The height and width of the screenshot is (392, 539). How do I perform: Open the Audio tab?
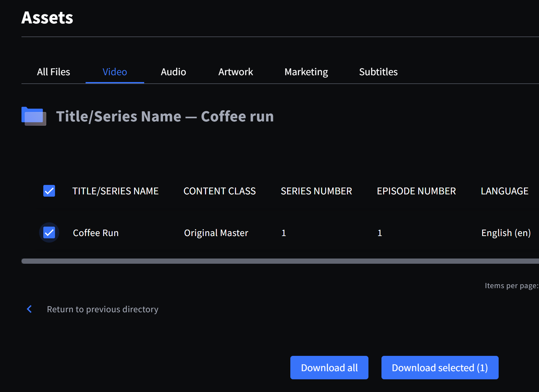coord(173,72)
